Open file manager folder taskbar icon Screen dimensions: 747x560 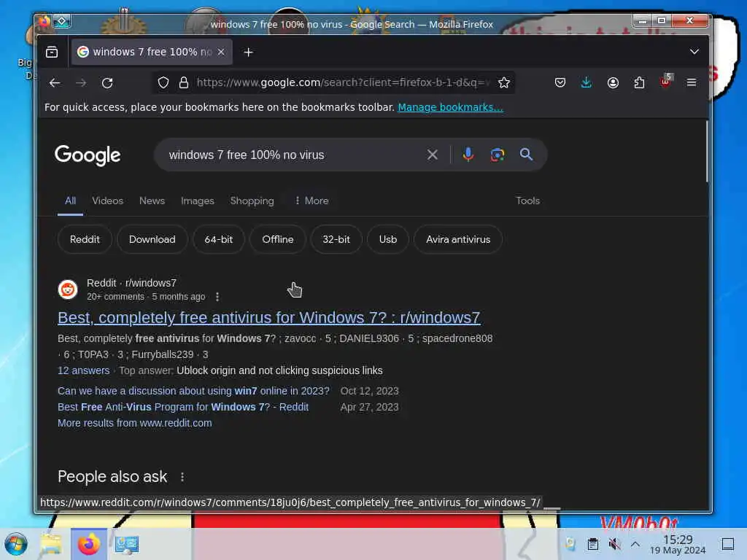[x=51, y=544]
